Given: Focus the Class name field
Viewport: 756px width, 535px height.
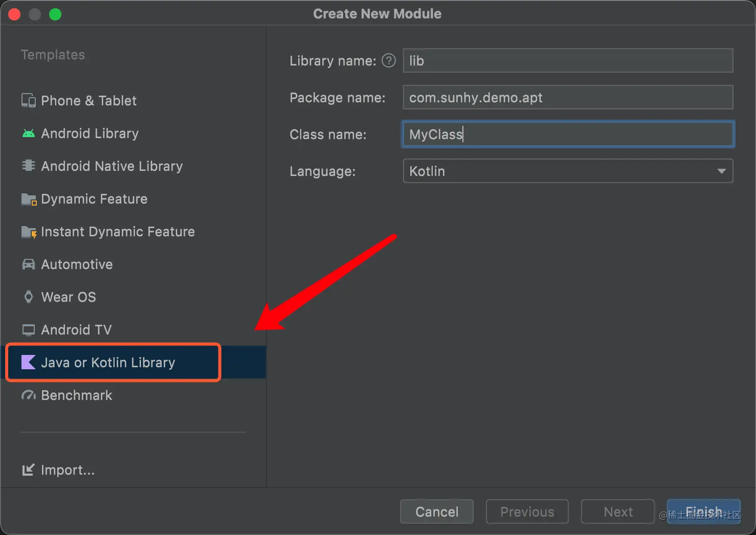Looking at the screenshot, I should [x=568, y=134].
